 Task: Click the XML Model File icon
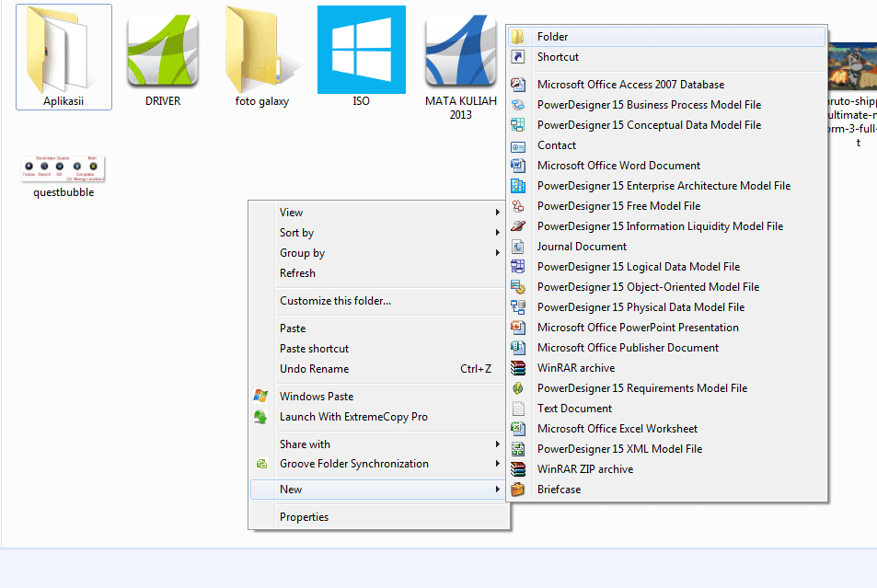(x=518, y=449)
